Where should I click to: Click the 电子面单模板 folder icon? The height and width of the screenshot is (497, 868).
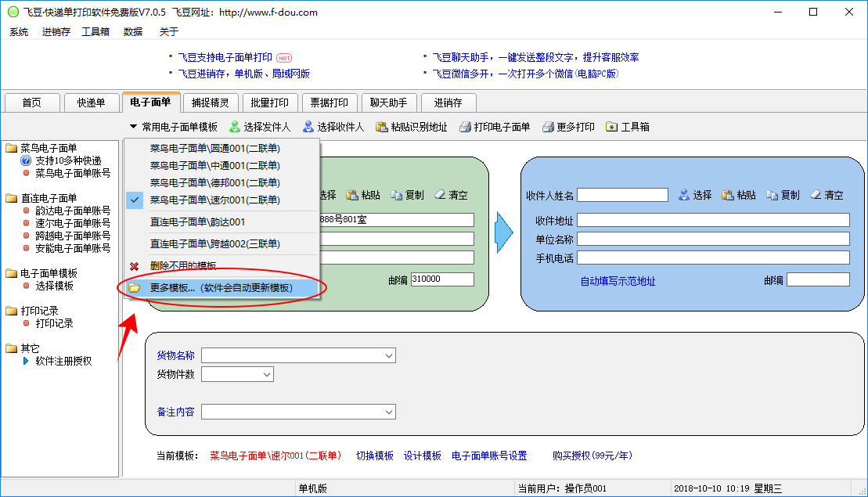[11, 273]
